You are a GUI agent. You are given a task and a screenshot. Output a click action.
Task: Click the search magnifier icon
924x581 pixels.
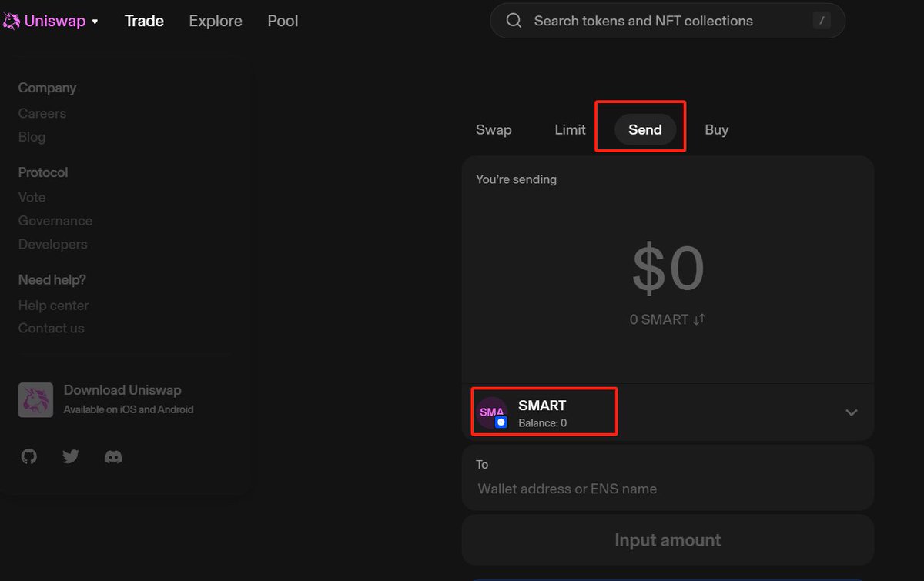click(514, 21)
